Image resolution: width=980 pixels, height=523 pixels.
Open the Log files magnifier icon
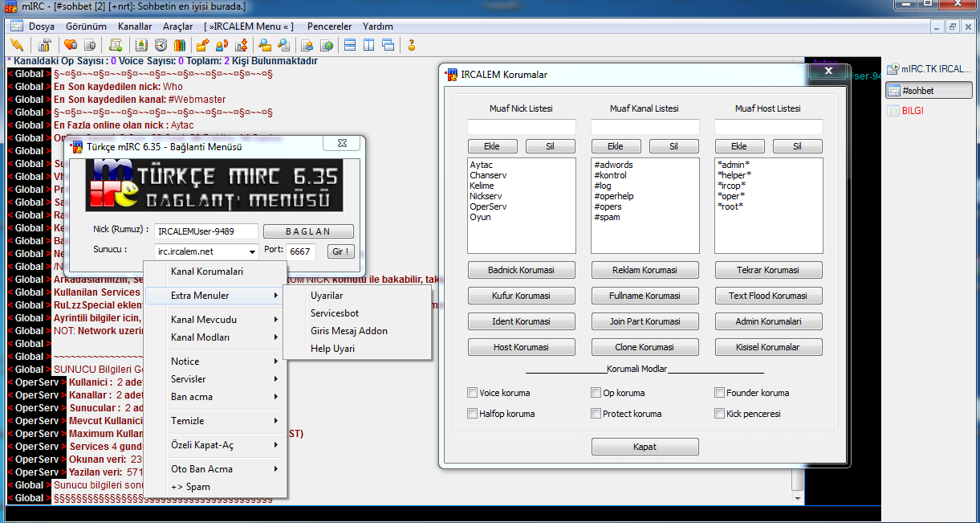click(x=284, y=45)
